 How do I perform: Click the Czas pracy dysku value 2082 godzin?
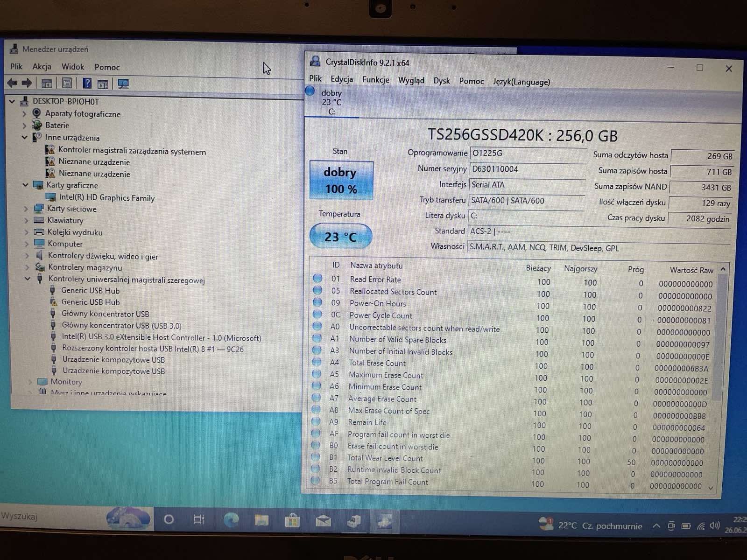701,218
